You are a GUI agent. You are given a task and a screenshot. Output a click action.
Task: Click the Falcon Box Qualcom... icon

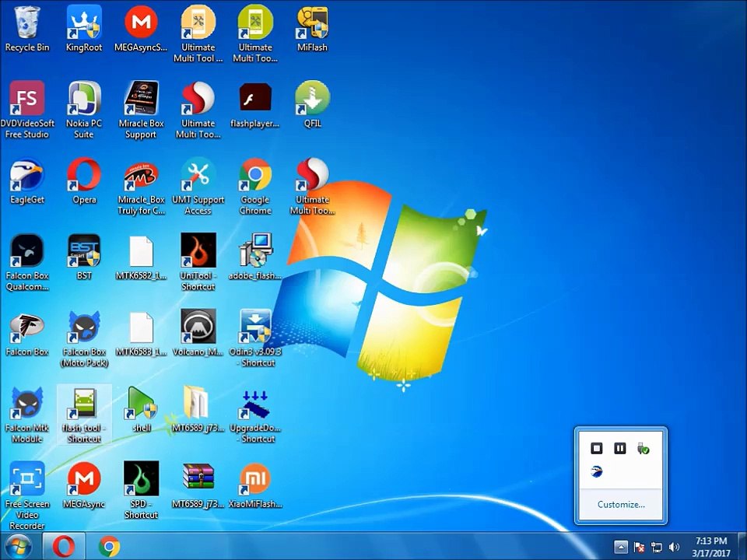(26, 262)
